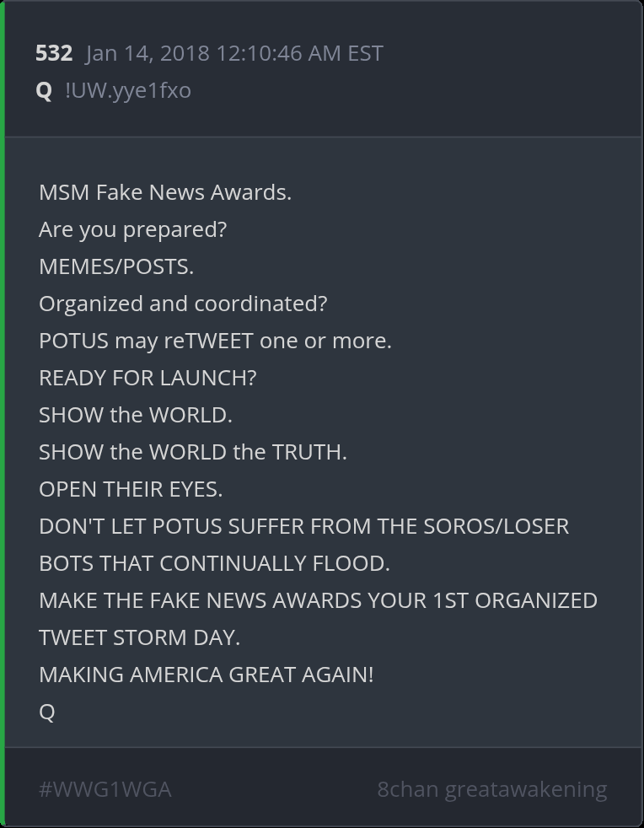Open the #WWG1WGA hashtag
This screenshot has width=644, height=828.
click(105, 789)
